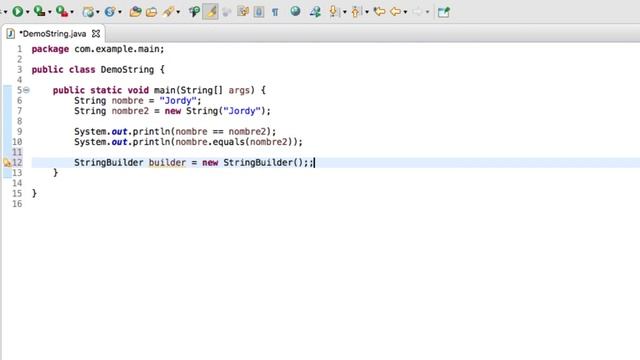This screenshot has width=640, height=360.
Task: Toggle Show Whitespace Characters pilcrow icon
Action: click(276, 12)
